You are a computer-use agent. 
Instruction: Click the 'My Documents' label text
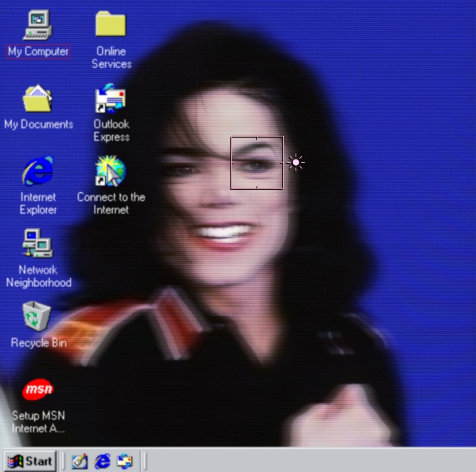click(38, 125)
